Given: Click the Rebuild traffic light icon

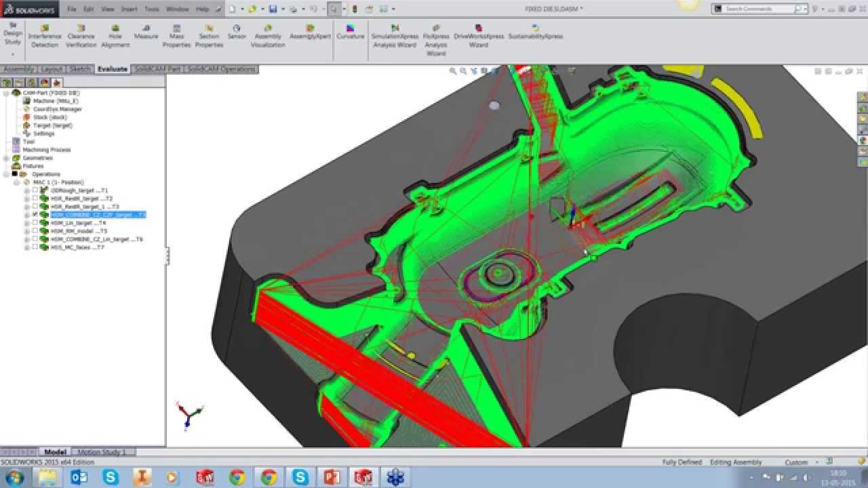Looking at the screenshot, I should [355, 9].
